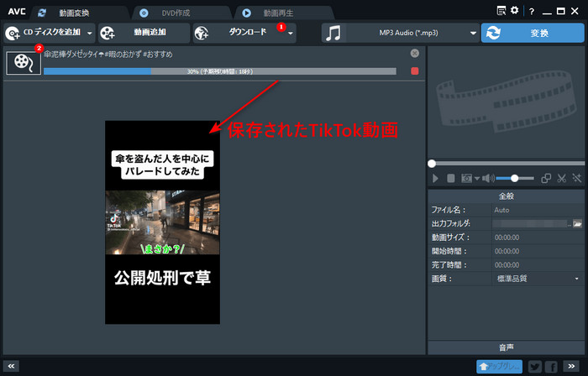Click the film reel thumbnail of download item
This screenshot has width=588, height=376.
click(x=24, y=63)
